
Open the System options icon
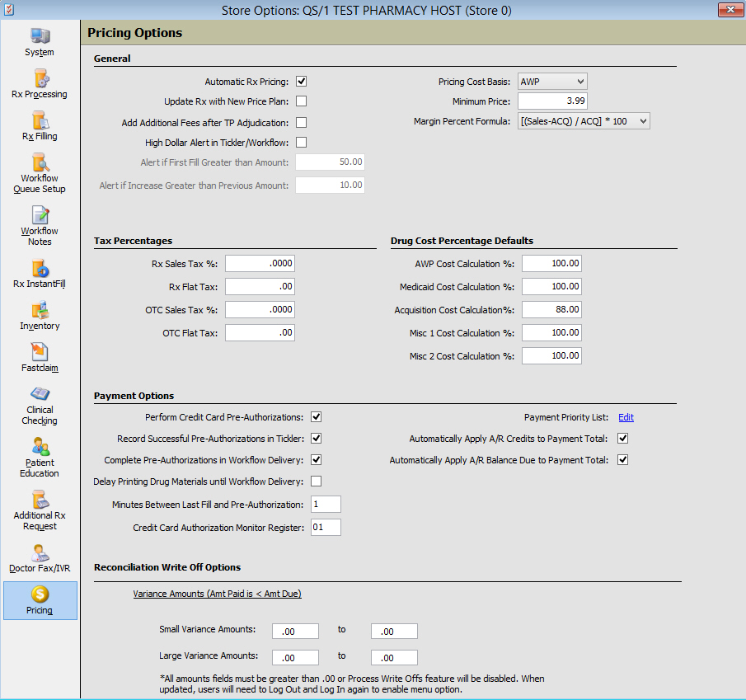40,38
